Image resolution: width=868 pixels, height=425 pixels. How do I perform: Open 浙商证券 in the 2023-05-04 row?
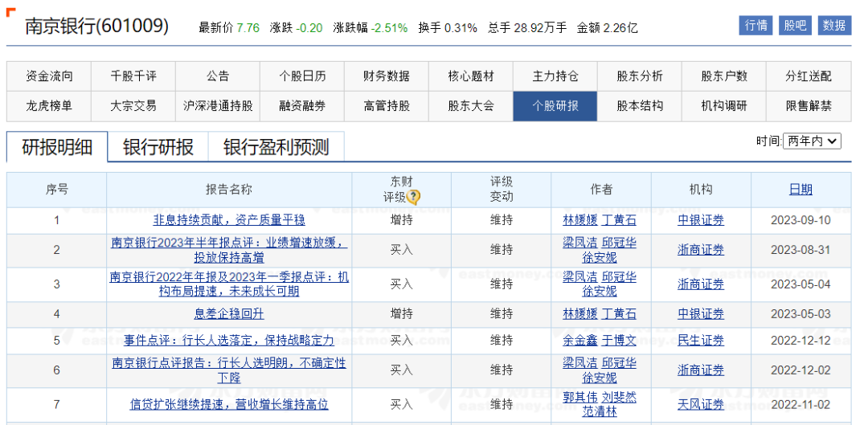pos(701,284)
